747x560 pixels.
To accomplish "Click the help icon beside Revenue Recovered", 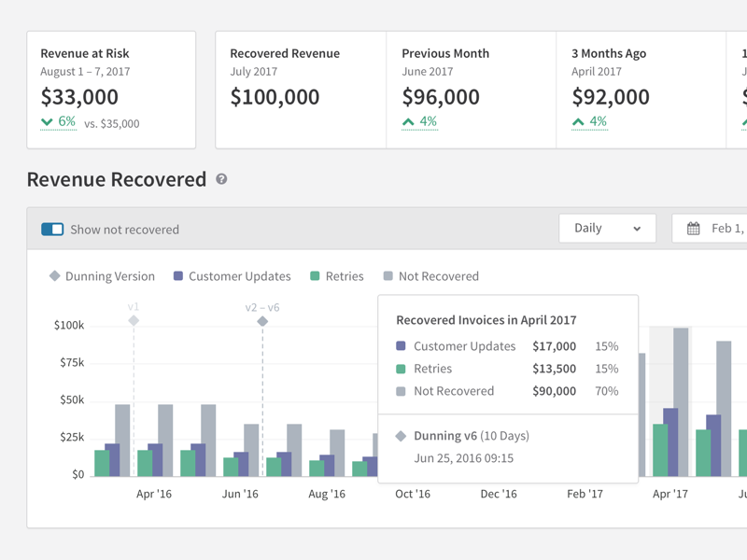I will 221,179.
